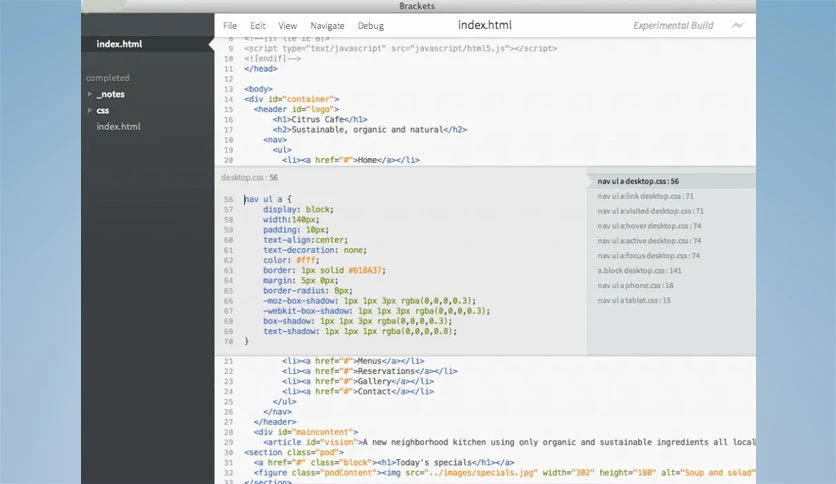Click the text-shadow line
Image resolution: width=836 pixels, height=484 pixels.
360,331
